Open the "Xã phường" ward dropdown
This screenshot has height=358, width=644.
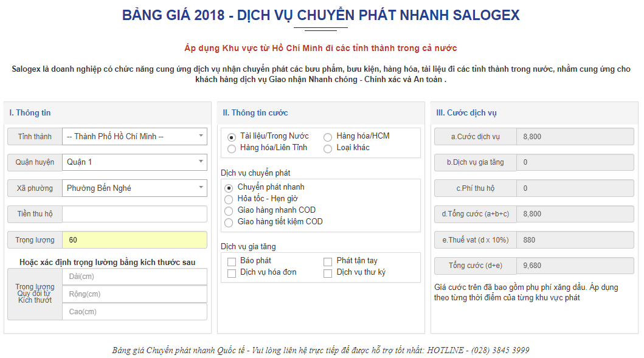135,188
